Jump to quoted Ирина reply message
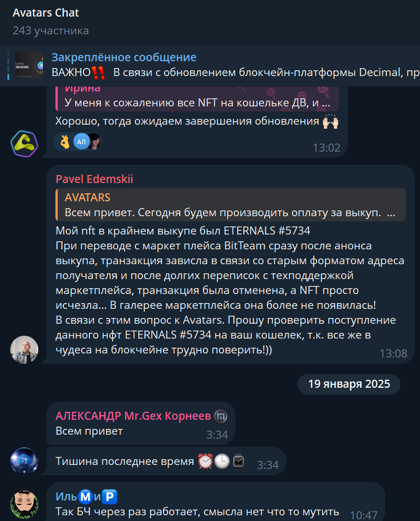This screenshot has width=420, height=521. (x=197, y=99)
